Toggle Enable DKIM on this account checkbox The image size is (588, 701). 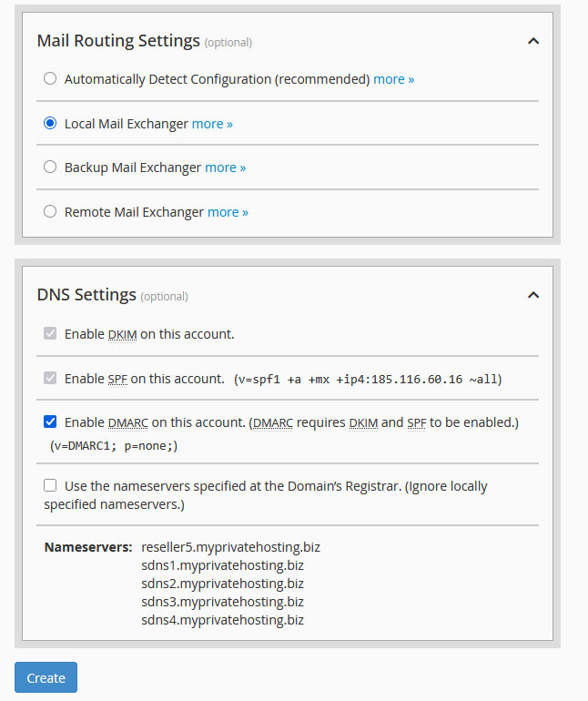click(50, 334)
